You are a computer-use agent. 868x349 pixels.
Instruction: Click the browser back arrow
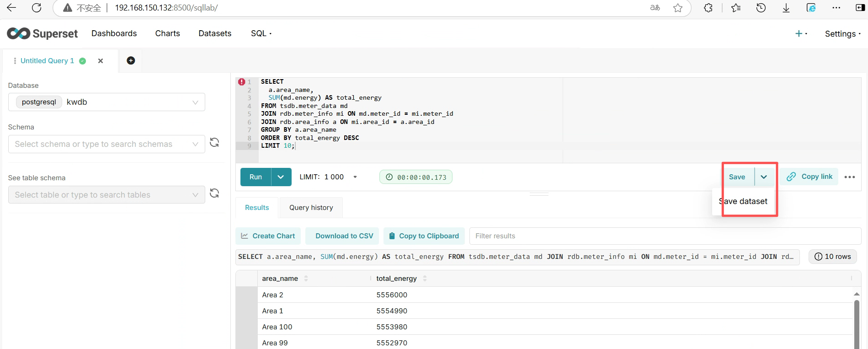11,8
